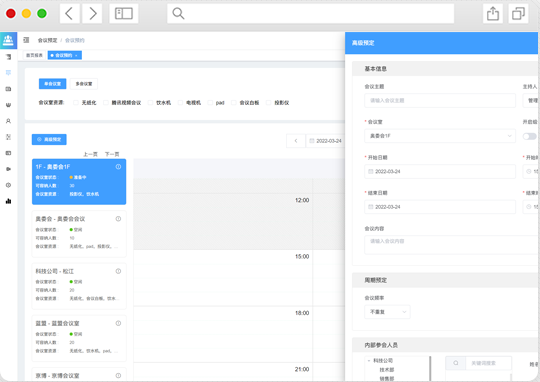Click the previous date arrow button
Screen dimensions: 540x382
coord(296,141)
